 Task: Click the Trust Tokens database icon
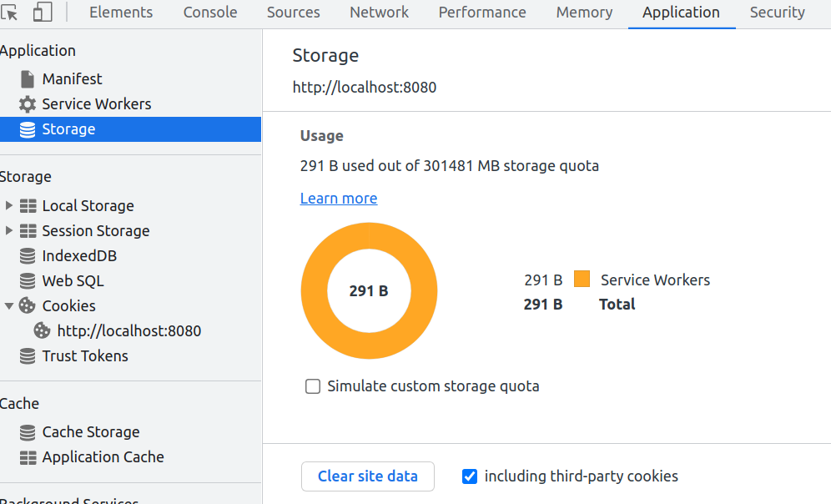coord(28,356)
